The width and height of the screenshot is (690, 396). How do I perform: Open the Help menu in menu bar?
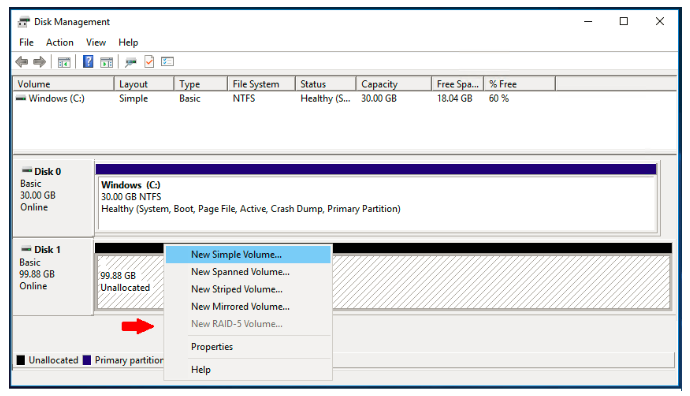(x=128, y=42)
